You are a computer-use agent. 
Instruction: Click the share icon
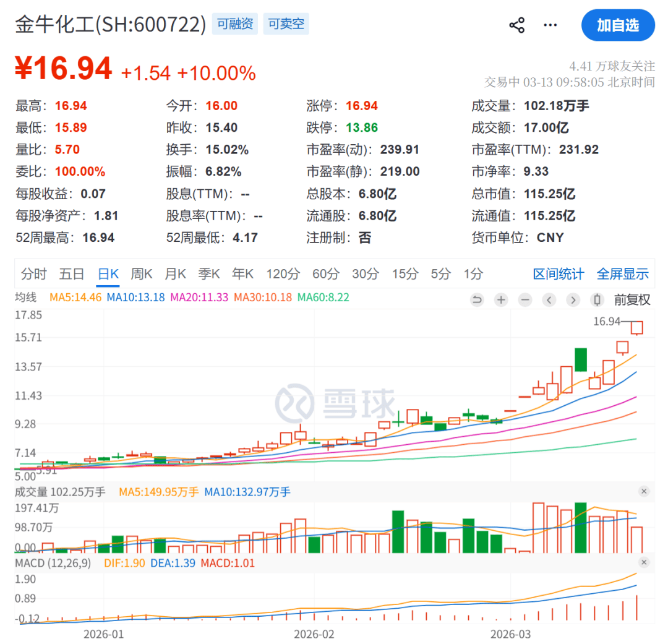coord(516,25)
